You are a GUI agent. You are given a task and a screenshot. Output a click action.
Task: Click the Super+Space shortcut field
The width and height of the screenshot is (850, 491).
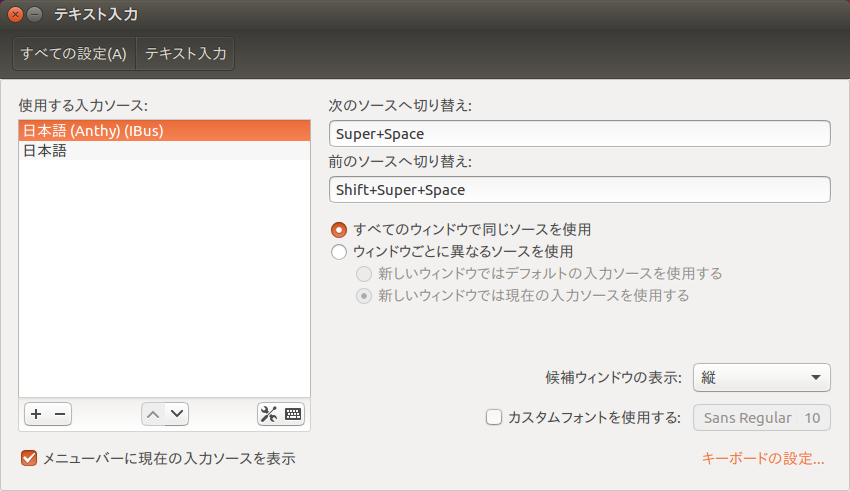tap(579, 133)
